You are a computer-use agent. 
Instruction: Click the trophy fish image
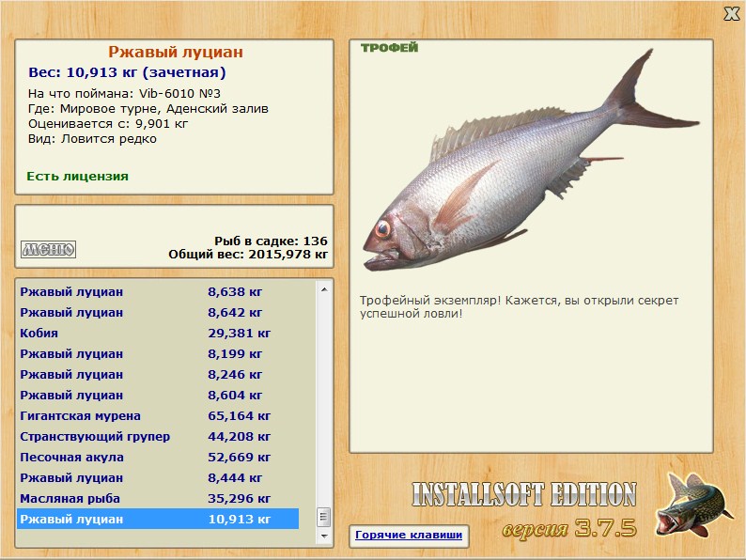click(531, 162)
